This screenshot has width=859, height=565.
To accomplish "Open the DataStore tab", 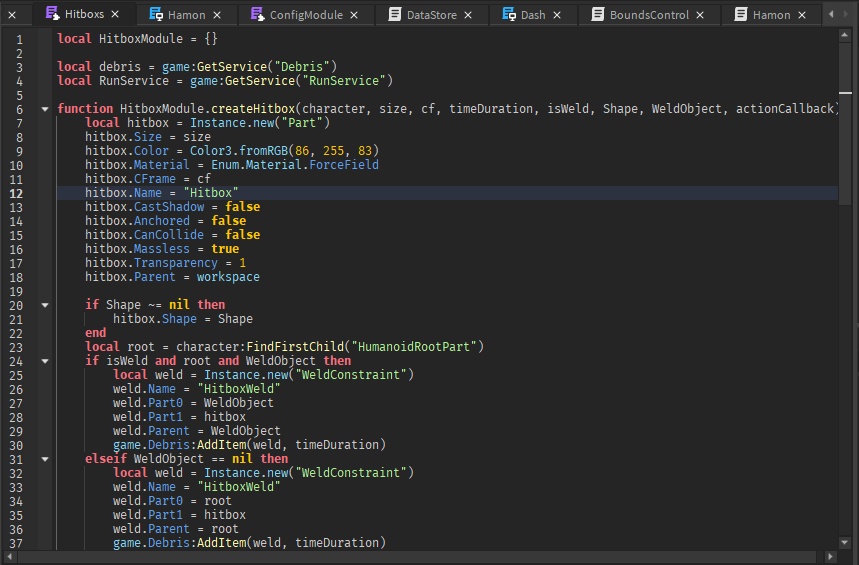I will click(432, 15).
